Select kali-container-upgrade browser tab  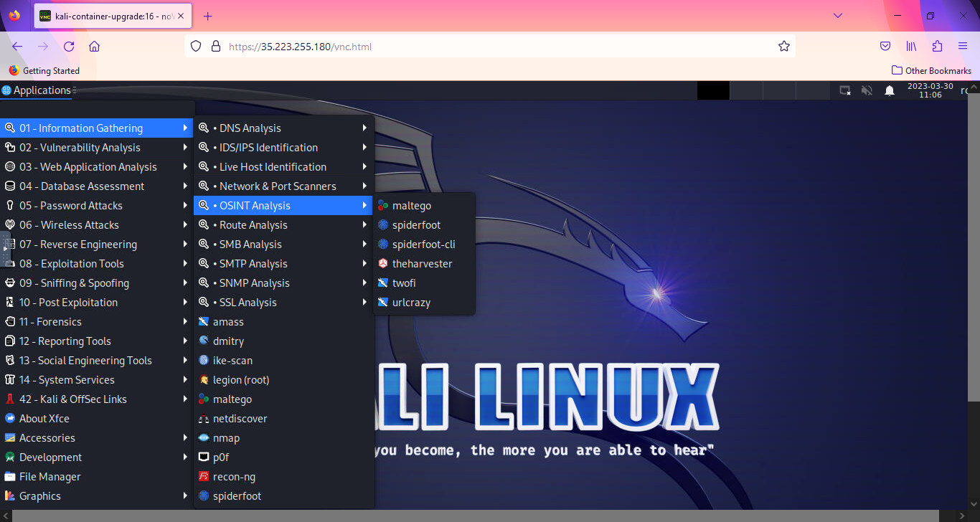[x=113, y=16]
